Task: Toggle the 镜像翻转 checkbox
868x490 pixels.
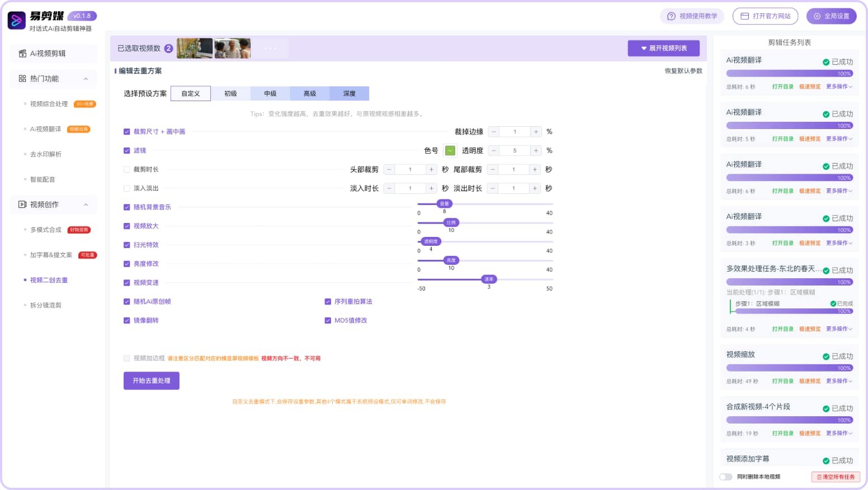Action: pos(127,321)
